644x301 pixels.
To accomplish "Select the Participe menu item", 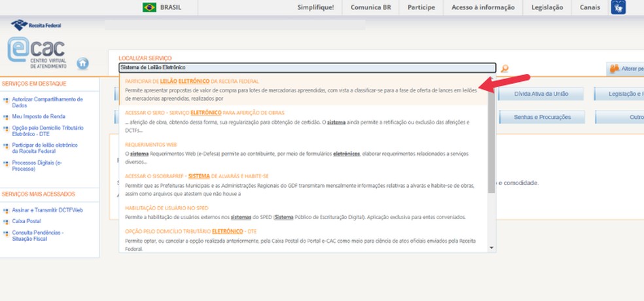I will point(421,7).
